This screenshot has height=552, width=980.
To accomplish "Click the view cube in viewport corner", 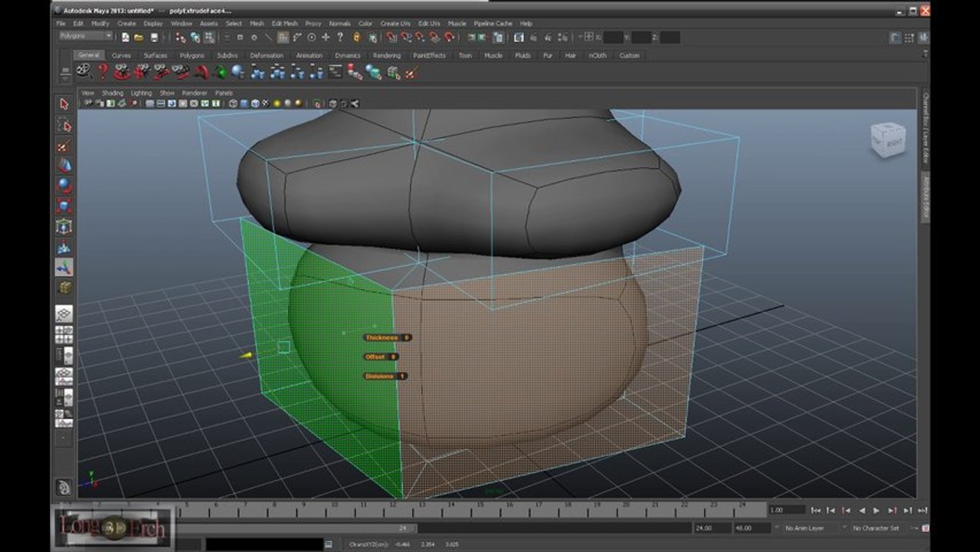I will point(887,141).
